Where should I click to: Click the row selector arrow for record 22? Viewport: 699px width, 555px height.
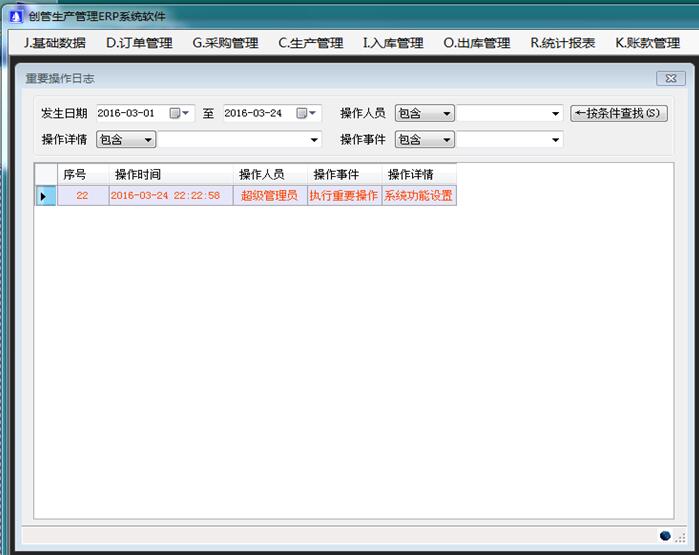(44, 196)
